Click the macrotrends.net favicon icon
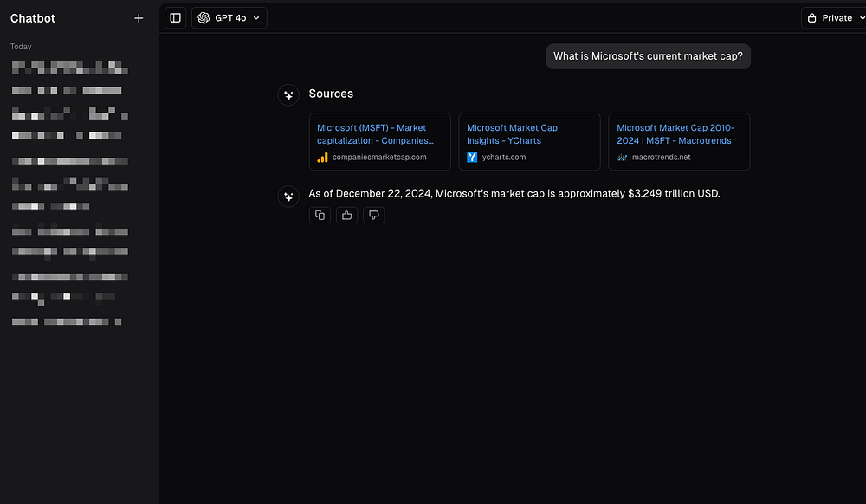The width and height of the screenshot is (866, 504). pos(623,158)
